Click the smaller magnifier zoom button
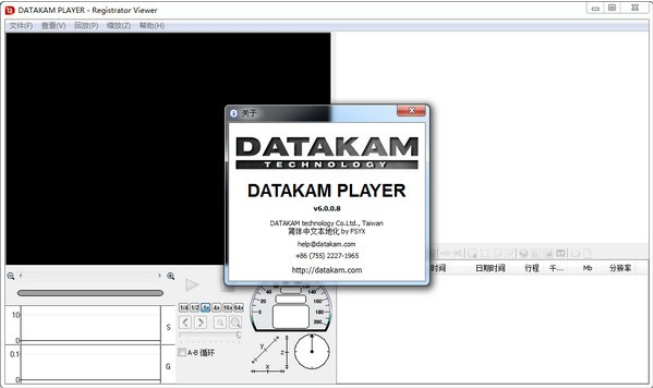 [x=220, y=322]
